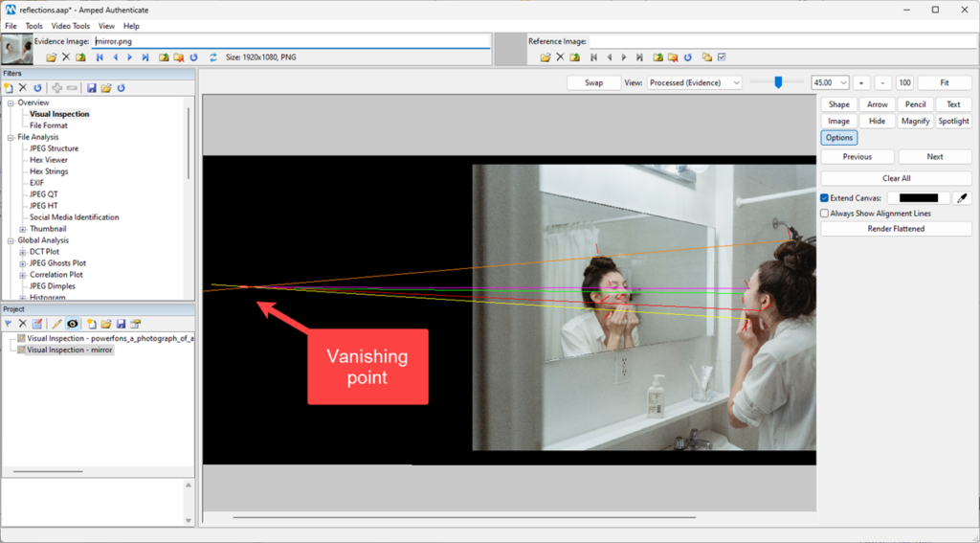
Task: Open the View mode dropdown
Action: click(x=695, y=82)
